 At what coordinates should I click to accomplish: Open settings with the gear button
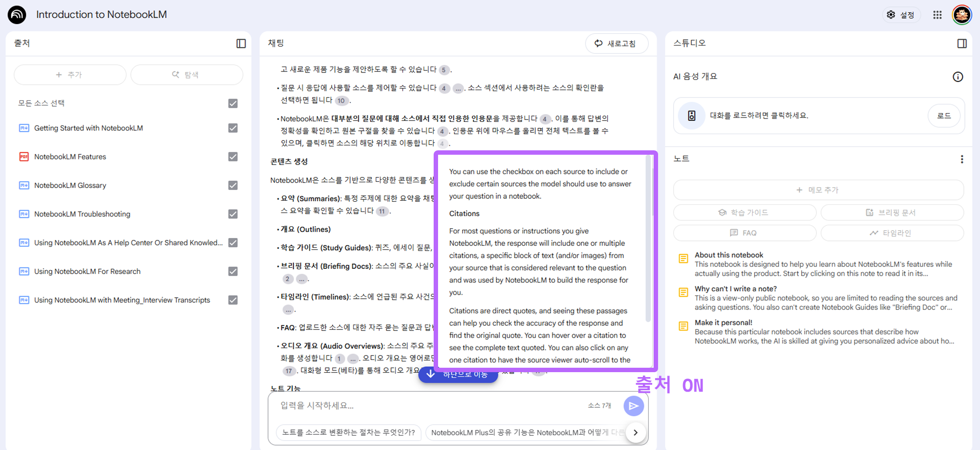pyautogui.click(x=901, y=15)
